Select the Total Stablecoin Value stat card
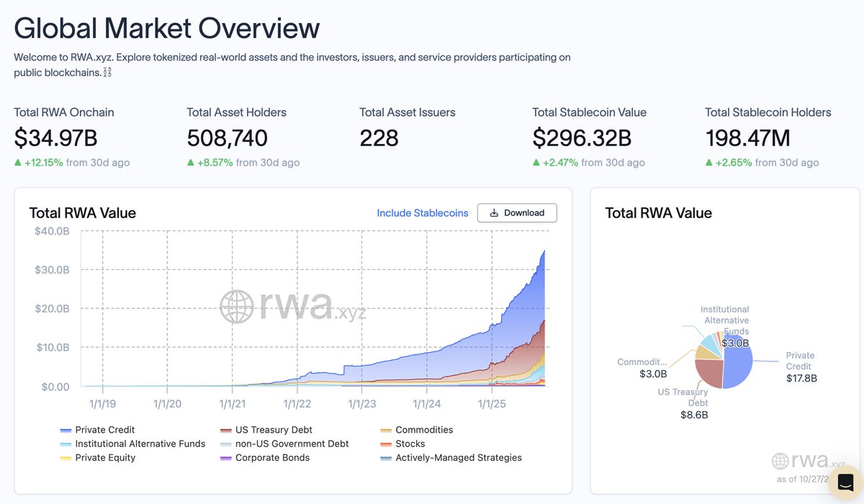 589,137
